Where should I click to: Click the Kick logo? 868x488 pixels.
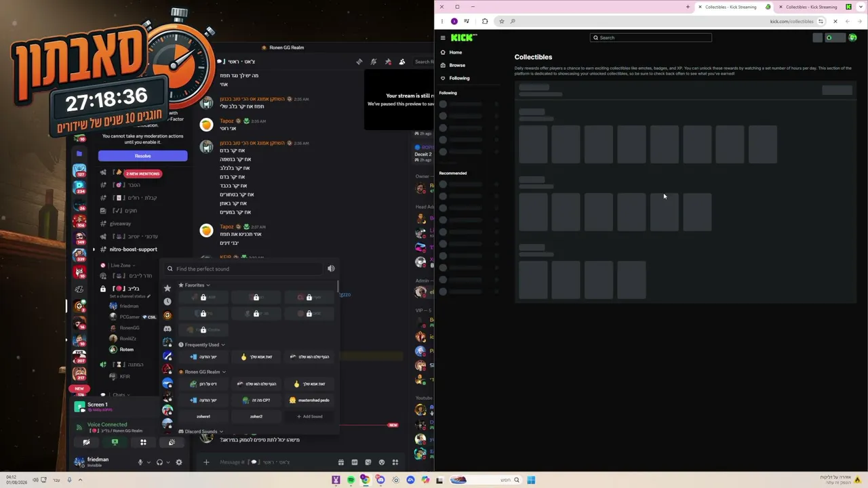click(463, 38)
